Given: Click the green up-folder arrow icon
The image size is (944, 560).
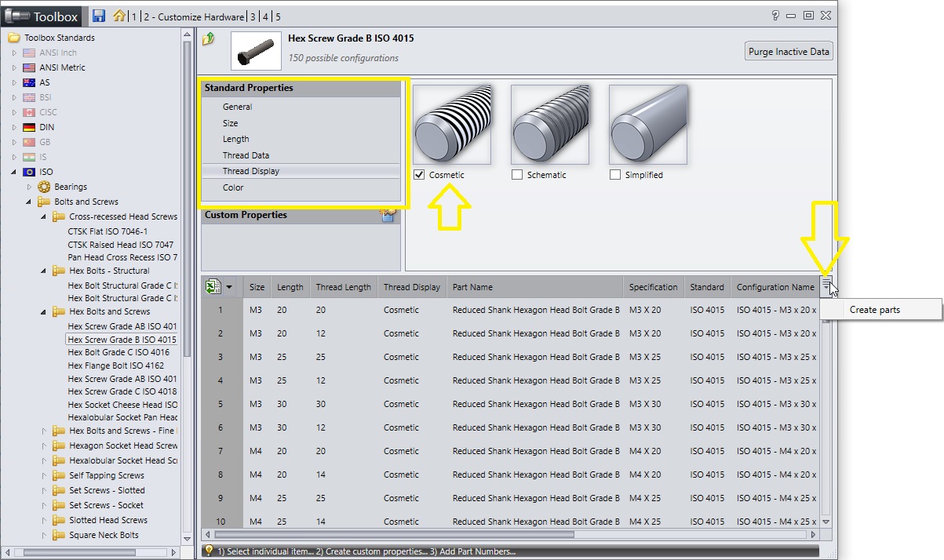Looking at the screenshot, I should click(x=209, y=39).
